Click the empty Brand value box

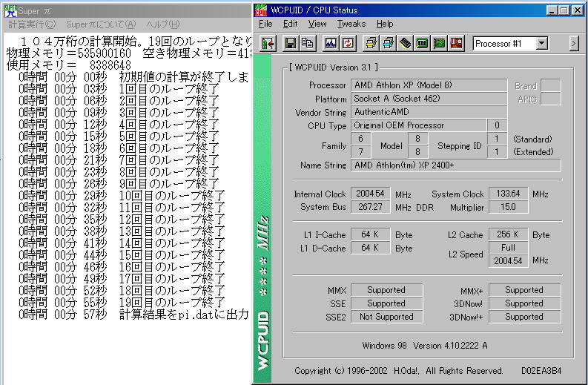coord(551,85)
